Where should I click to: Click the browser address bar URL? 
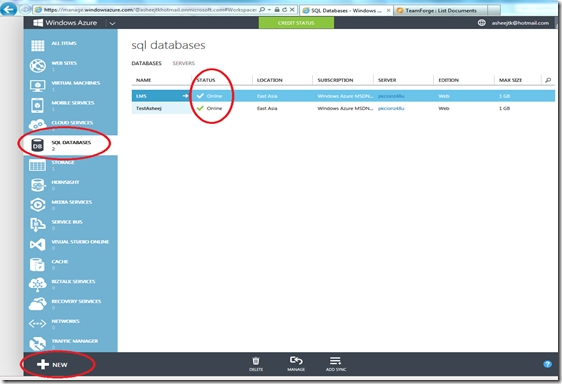pyautogui.click(x=150, y=10)
